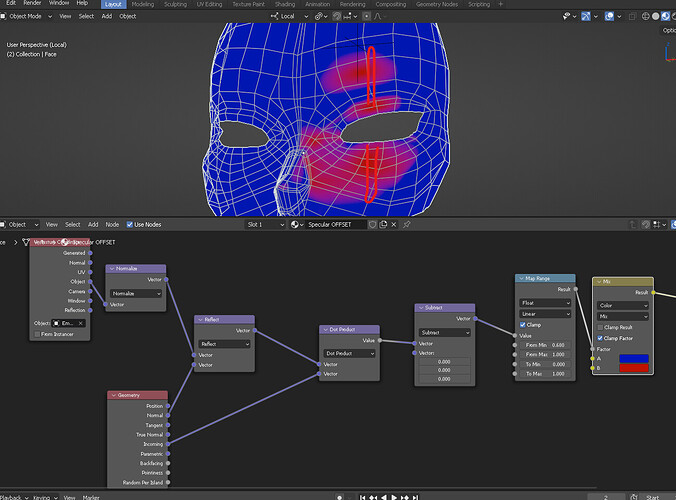The height and width of the screenshot is (500, 676).
Task: Open viewport Add menu
Action: tap(106, 16)
